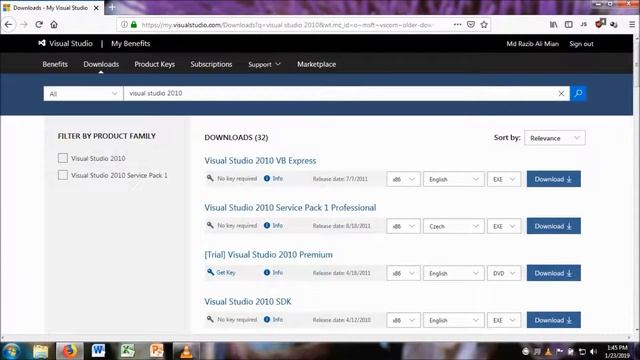Open page actions three-dot menu in address bar

457,24
